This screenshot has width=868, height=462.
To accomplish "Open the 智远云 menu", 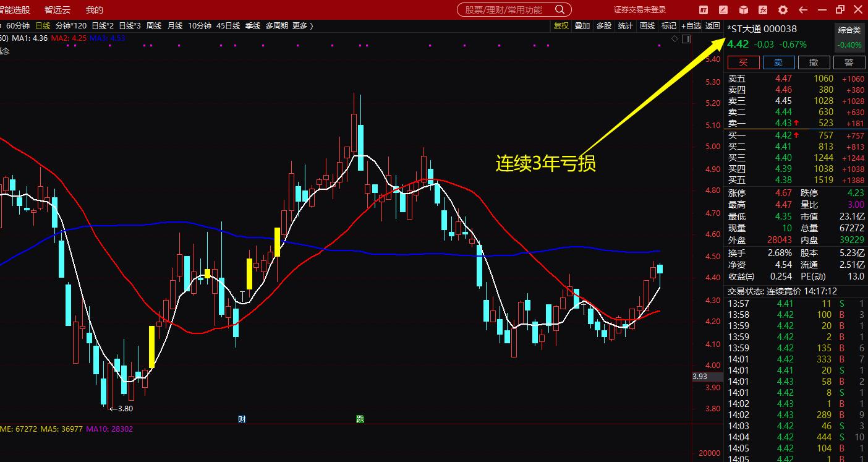I will 57,9.
